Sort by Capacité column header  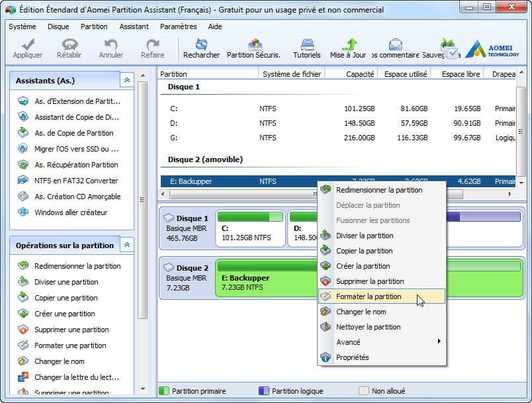pos(351,74)
